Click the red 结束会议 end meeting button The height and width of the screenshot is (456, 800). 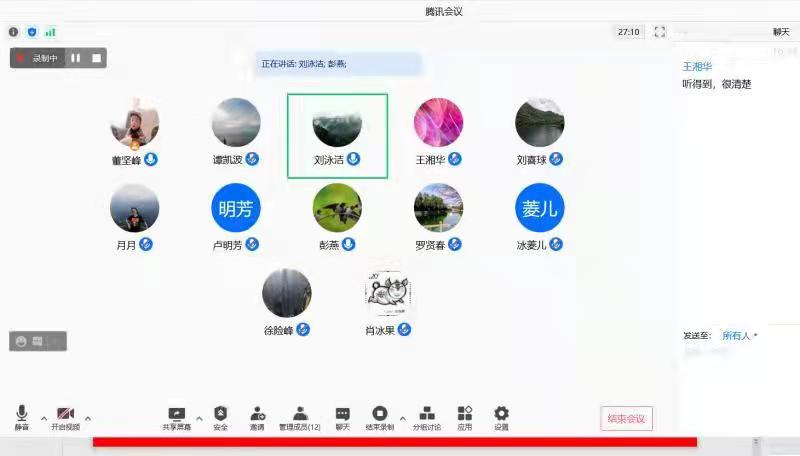tap(626, 418)
